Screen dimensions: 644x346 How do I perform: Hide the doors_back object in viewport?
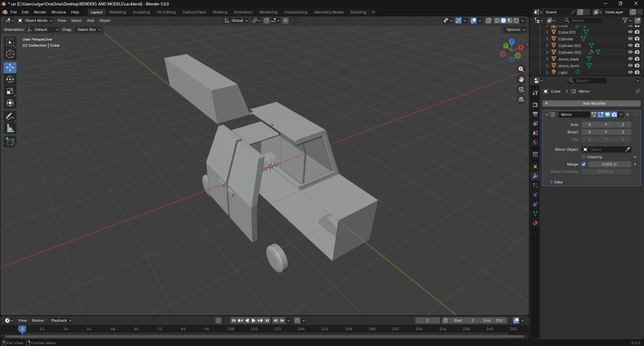630,58
